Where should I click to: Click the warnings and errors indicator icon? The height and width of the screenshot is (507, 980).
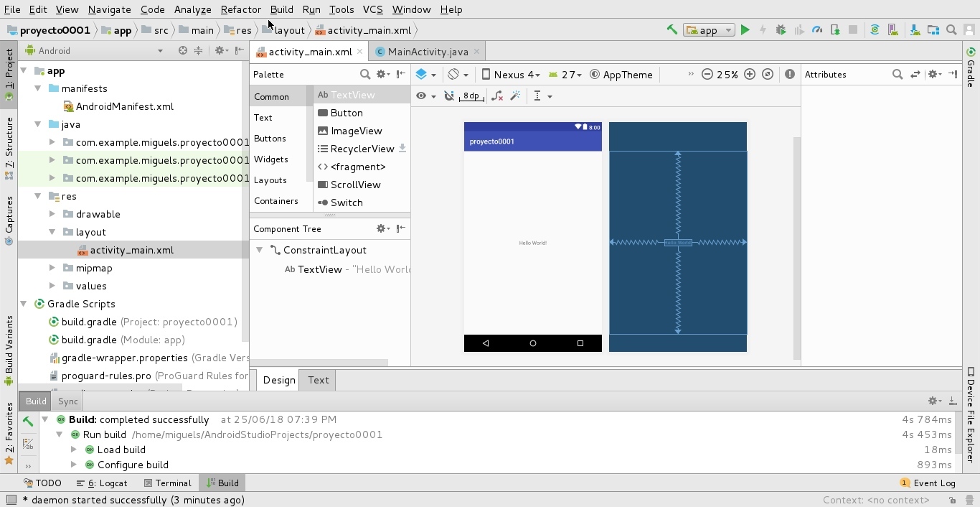pyautogui.click(x=790, y=75)
